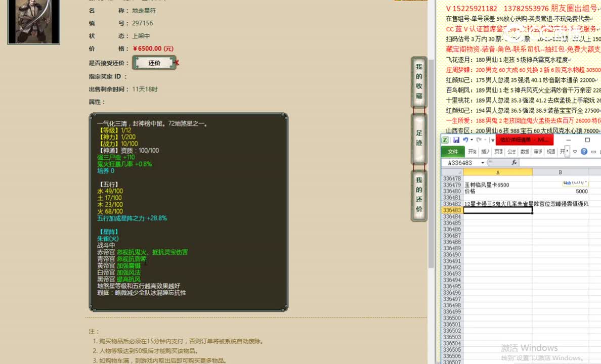Click the cell containing 价格

tap(497, 191)
